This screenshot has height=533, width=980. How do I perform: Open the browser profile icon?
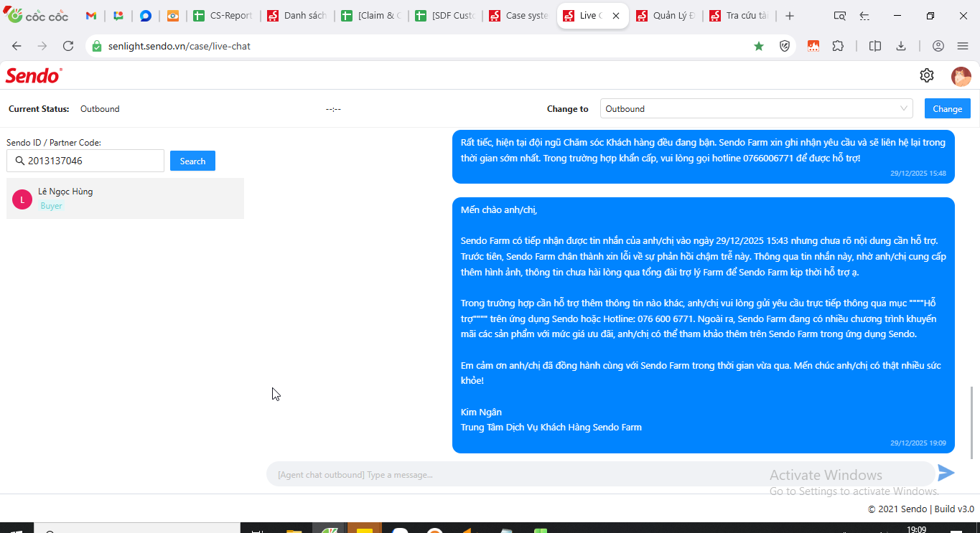point(938,46)
